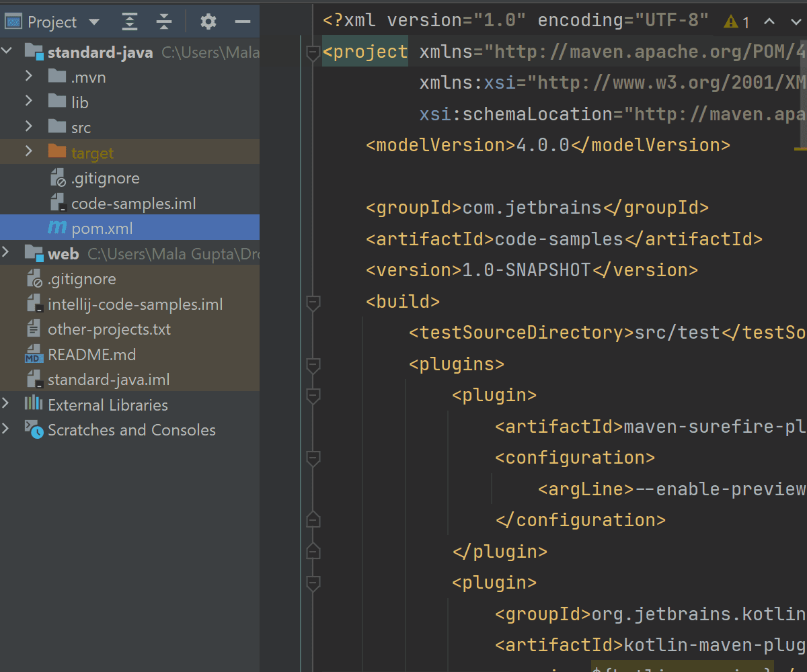Expand Scratches and Consoles node
Screen dimensions: 807x672
click(6, 429)
